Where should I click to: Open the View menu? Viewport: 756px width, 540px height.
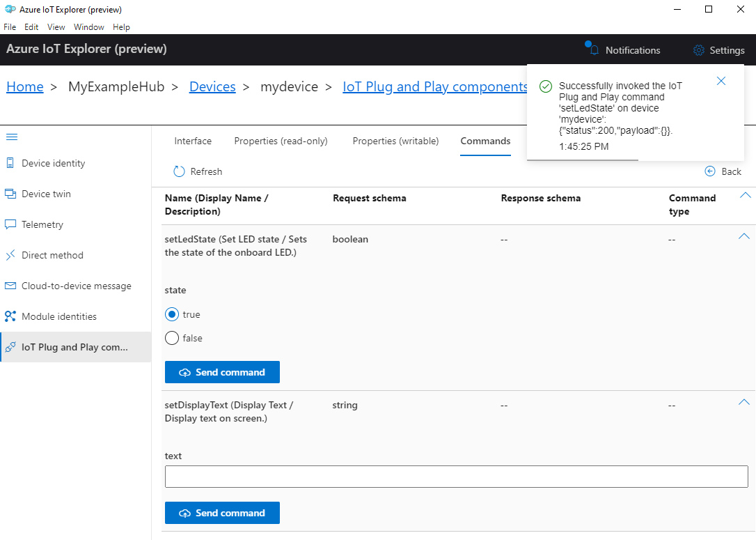[56, 26]
